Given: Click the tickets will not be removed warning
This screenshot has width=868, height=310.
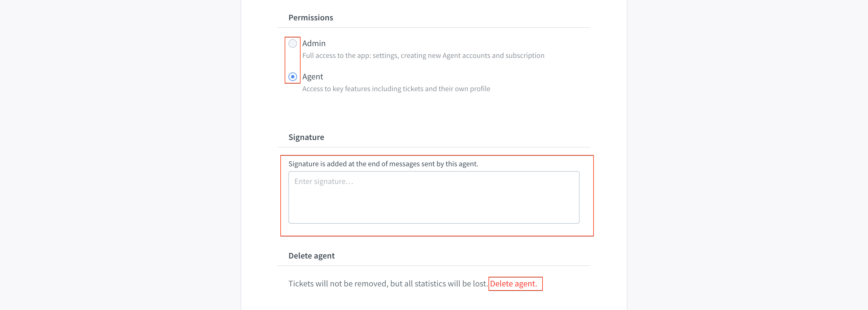Looking at the screenshot, I should (x=388, y=284).
